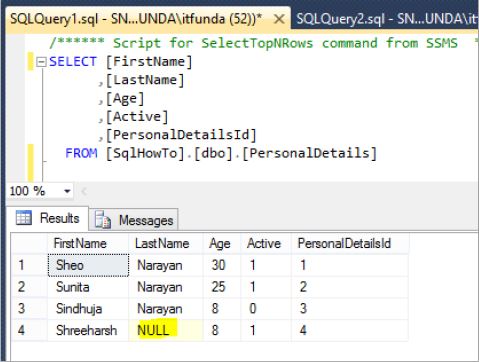Select the Results tab

click(48, 218)
